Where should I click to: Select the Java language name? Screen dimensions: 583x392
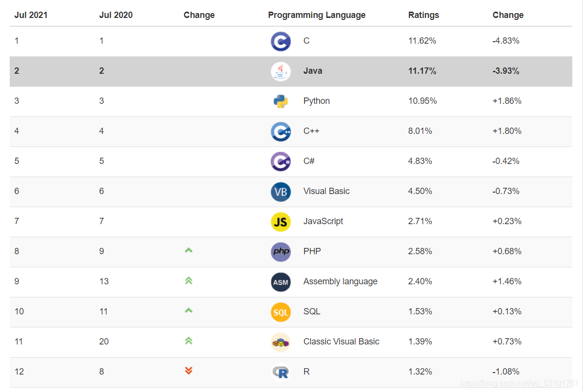point(313,71)
